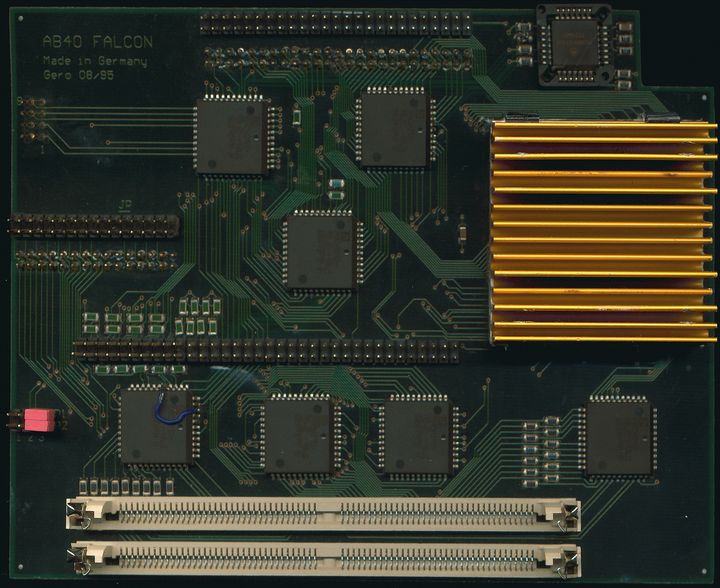The image size is (720, 588).
Task: Click the Made in Germany text
Action: pos(95,61)
